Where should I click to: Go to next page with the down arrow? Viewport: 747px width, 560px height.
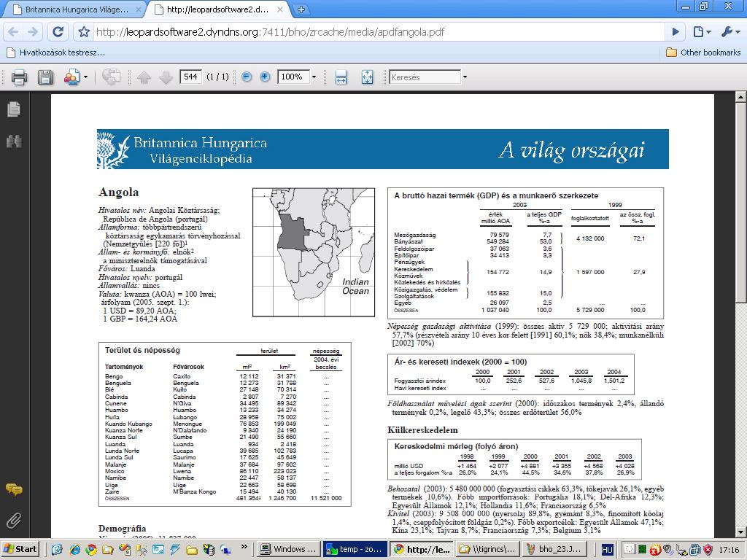point(166,77)
